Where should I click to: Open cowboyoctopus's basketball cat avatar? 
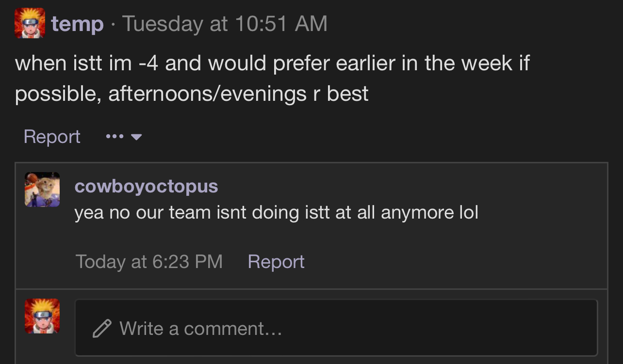42,190
